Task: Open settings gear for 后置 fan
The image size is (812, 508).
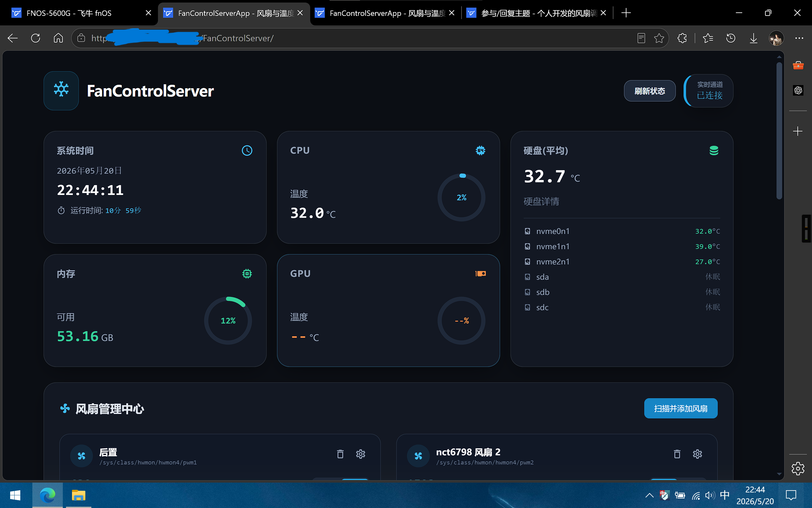Action: coord(361,454)
